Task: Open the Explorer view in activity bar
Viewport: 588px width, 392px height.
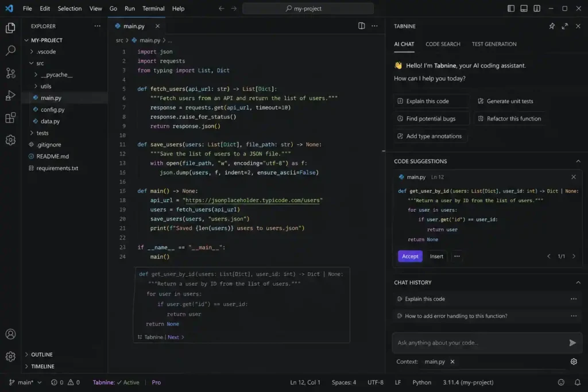Action: [10, 28]
